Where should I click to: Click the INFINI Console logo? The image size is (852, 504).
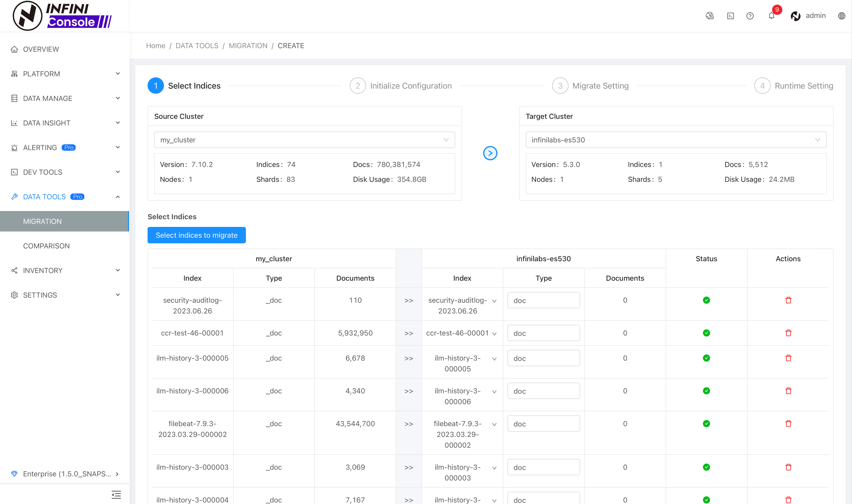tap(62, 16)
